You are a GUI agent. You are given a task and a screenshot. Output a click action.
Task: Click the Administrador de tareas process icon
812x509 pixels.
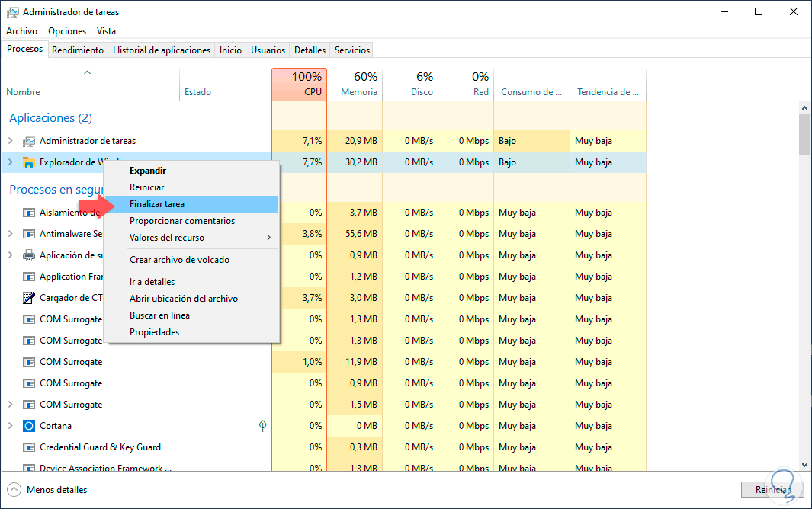29,141
